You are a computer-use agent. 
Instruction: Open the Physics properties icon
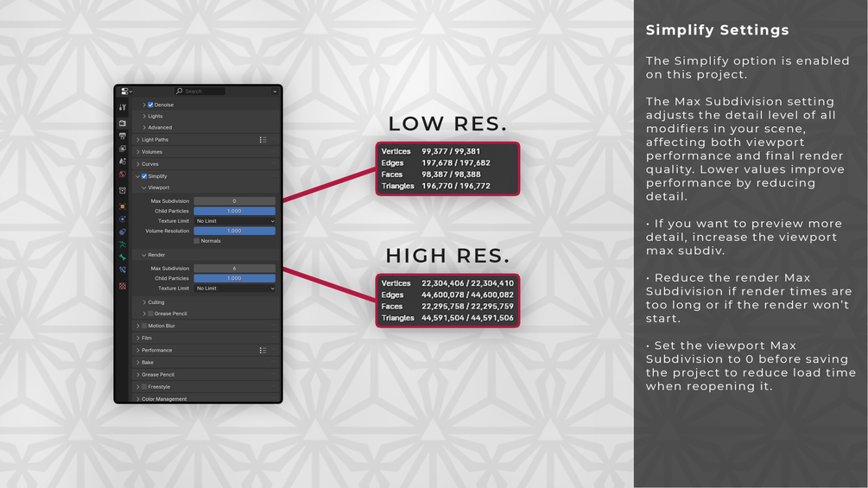point(123,219)
